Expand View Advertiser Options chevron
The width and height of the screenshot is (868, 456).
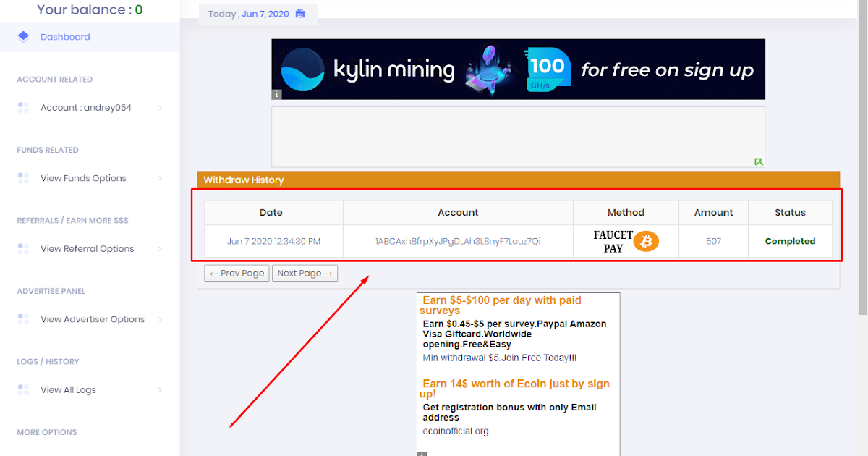(x=160, y=319)
